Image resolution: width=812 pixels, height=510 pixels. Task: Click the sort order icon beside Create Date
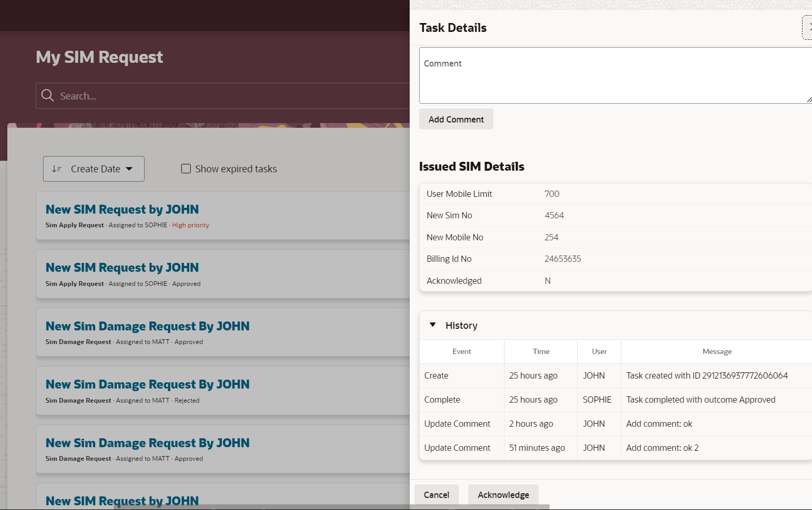click(x=57, y=169)
